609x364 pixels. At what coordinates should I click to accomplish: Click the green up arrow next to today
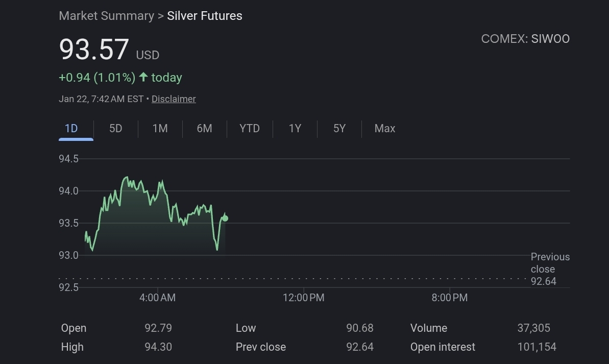(143, 77)
